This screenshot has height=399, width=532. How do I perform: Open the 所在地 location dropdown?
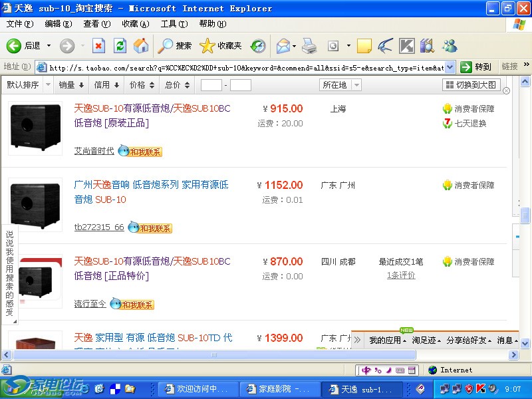(340, 85)
